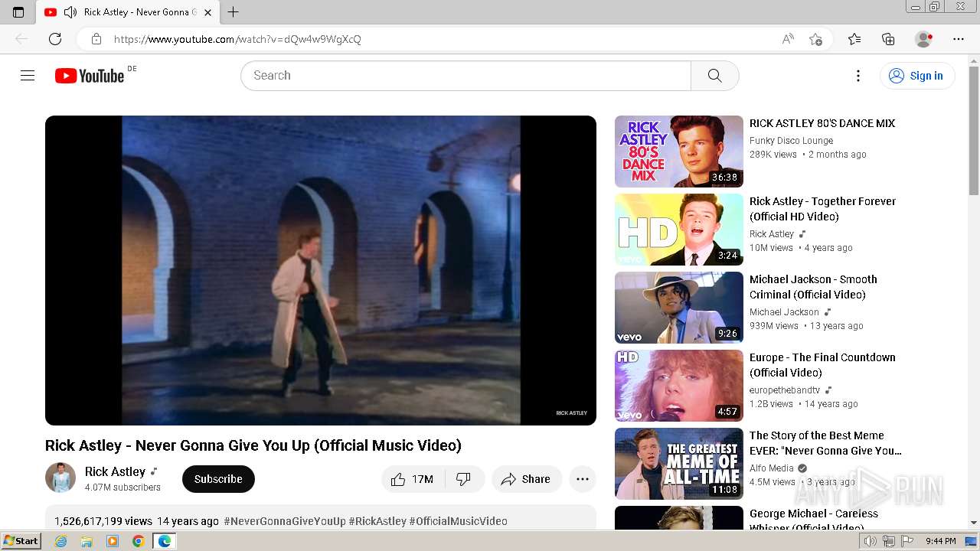Open George Michael Careless Whisper title
980x551 pixels.
point(814,520)
